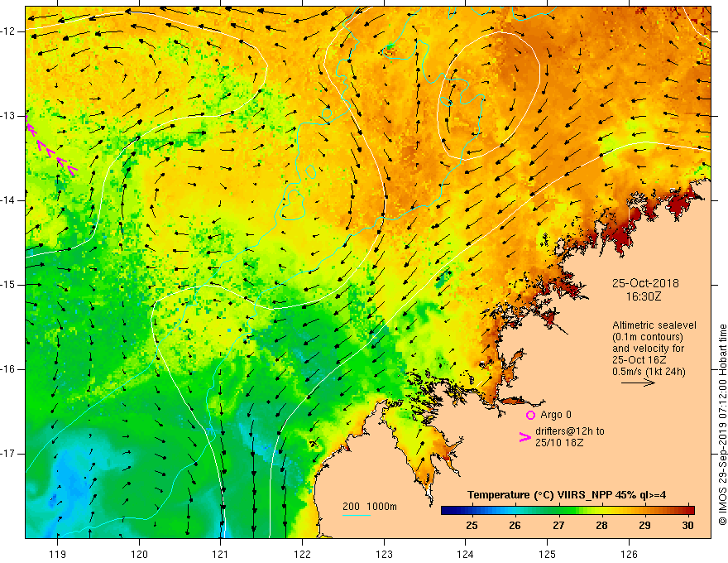Click the latitude axis label '-12'
Viewport: 728px width, 563px height.
point(8,31)
